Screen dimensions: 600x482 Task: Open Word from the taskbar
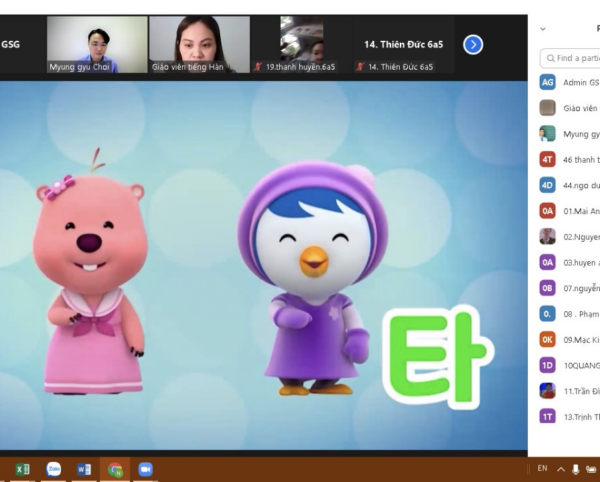[84, 469]
